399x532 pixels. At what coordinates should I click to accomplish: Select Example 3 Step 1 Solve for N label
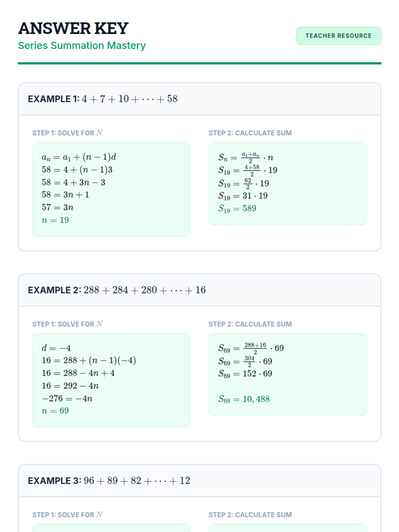click(67, 515)
